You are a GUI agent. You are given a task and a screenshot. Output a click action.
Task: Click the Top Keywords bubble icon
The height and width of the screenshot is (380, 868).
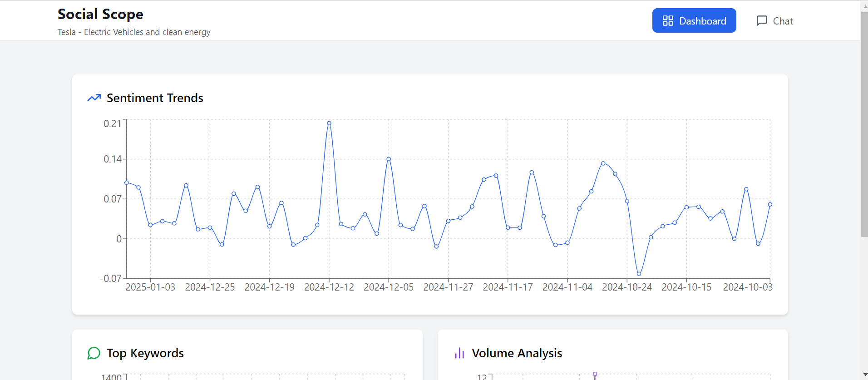click(x=94, y=353)
